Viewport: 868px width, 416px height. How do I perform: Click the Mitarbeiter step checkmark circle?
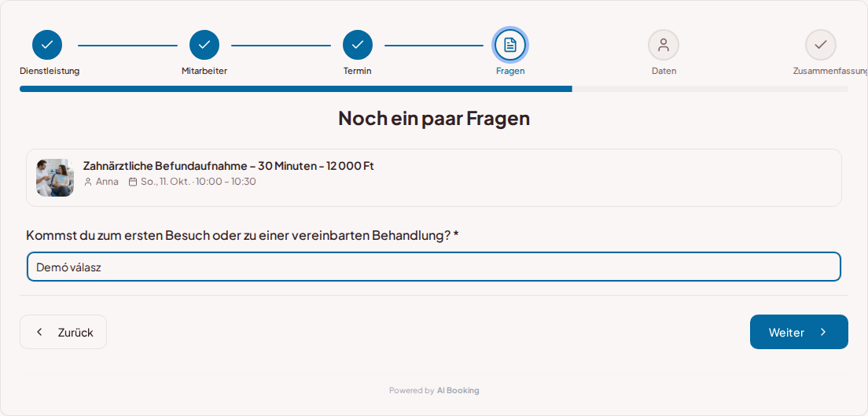coord(204,45)
